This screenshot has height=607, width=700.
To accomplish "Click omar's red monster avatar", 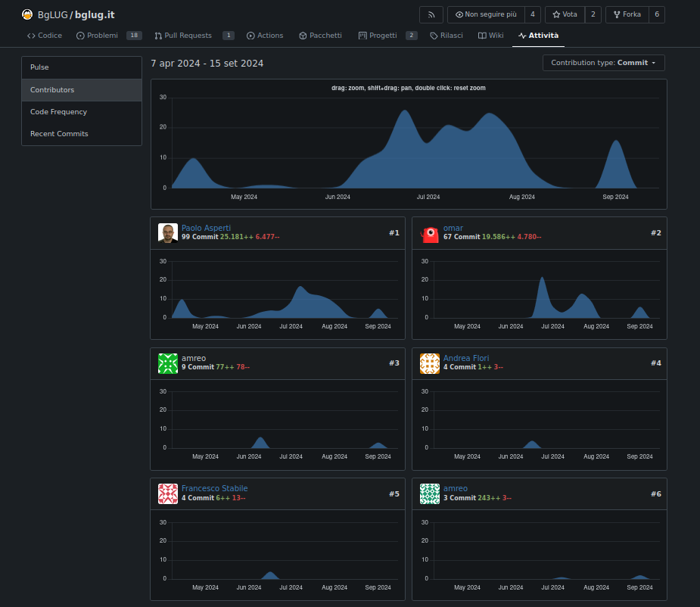I will (430, 233).
